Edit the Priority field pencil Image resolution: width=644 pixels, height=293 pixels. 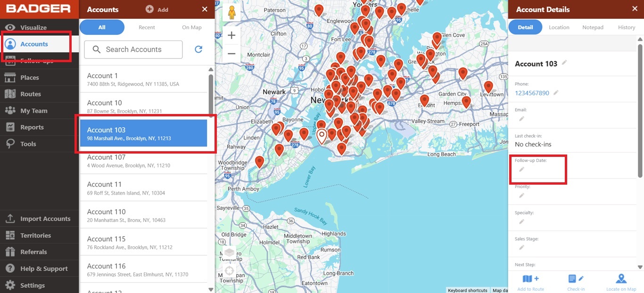[x=521, y=195]
